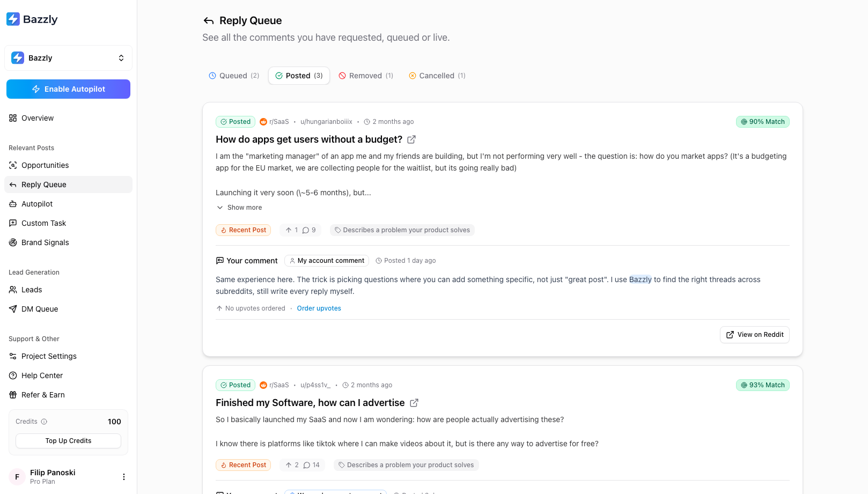868x494 pixels.
Task: Click 'Describes a problem' tag on second post
Action: [x=406, y=465]
